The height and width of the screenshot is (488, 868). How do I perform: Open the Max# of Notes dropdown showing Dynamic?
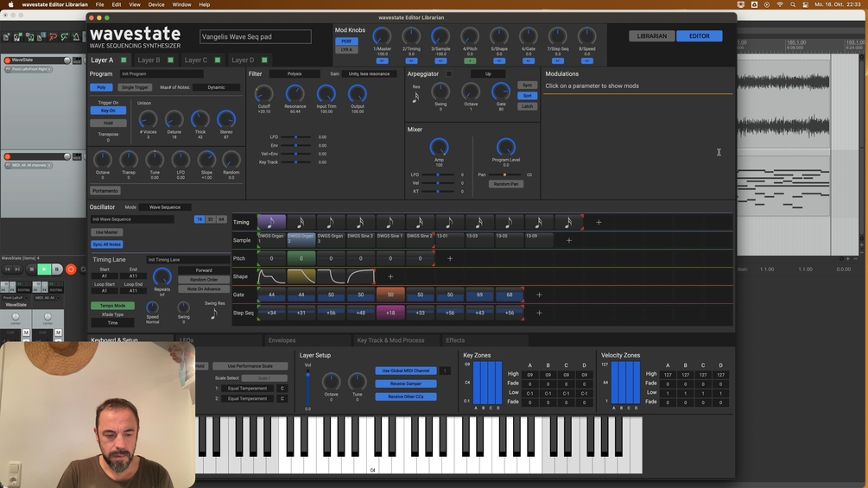click(x=217, y=87)
